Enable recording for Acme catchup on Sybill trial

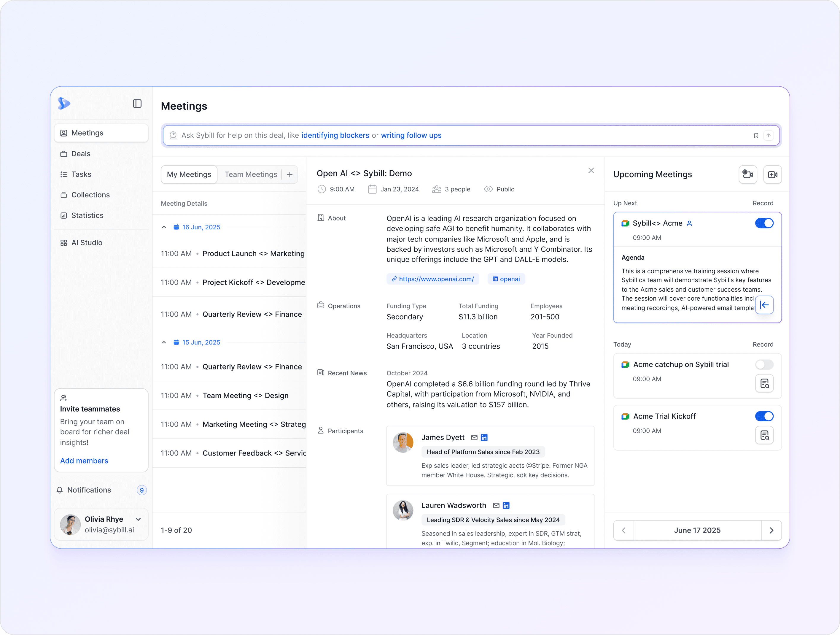point(764,365)
